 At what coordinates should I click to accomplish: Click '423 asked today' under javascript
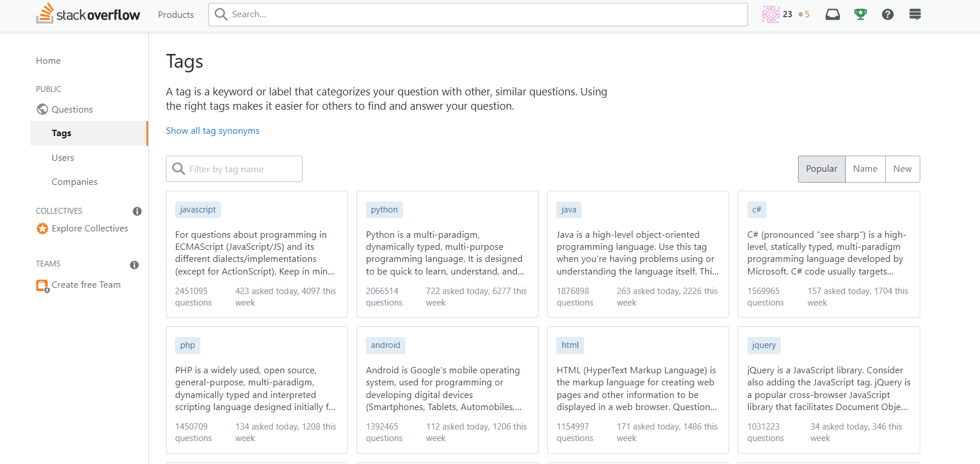click(x=267, y=291)
